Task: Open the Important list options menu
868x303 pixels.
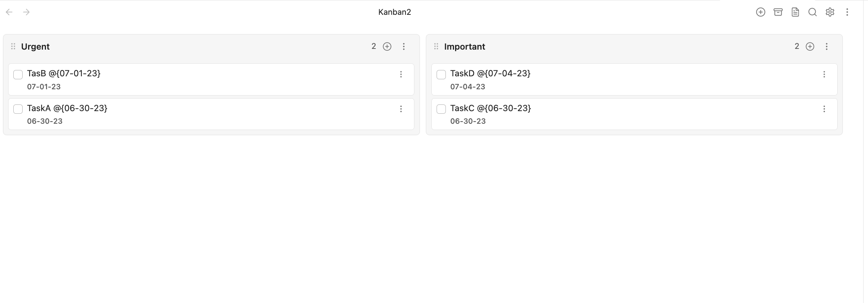Action: point(826,46)
